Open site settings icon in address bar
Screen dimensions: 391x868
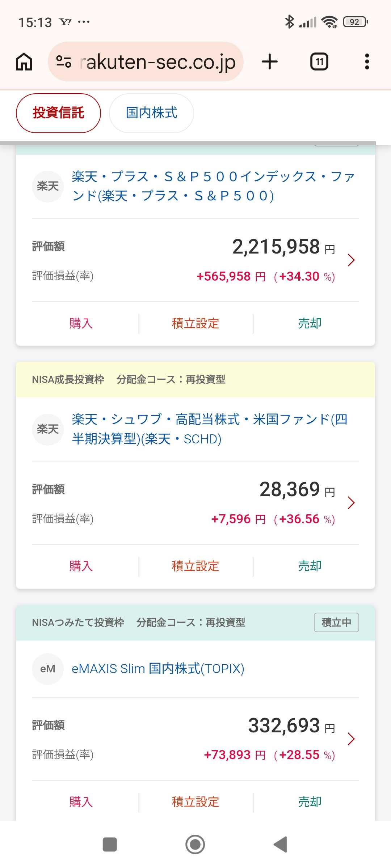coord(64,61)
